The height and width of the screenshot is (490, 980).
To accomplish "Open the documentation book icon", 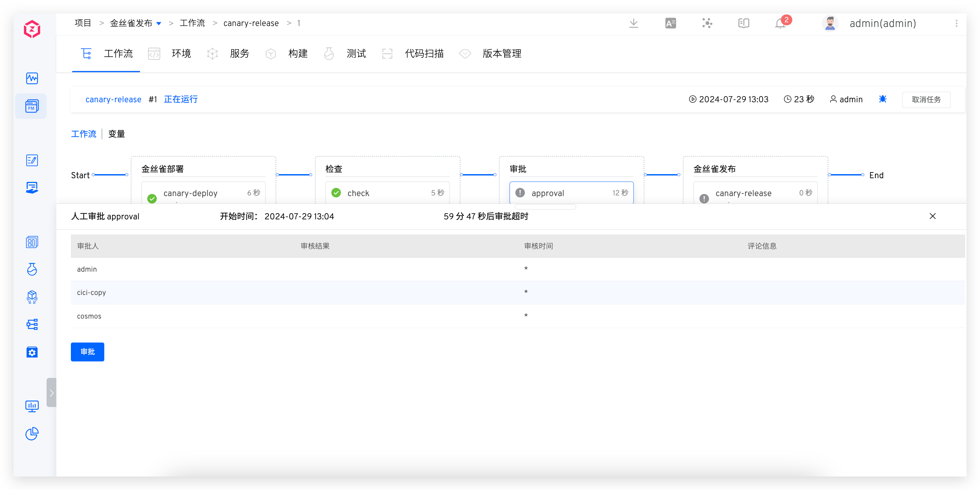I will (x=743, y=23).
